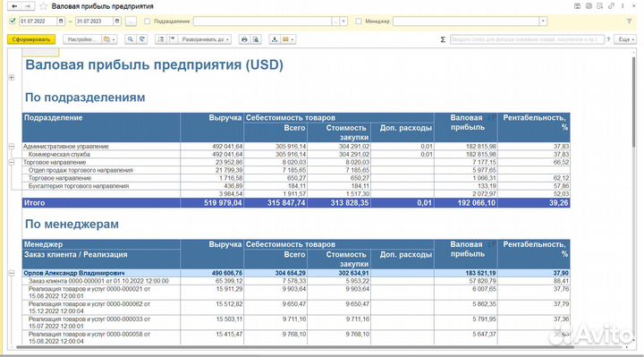Click the find-next icon beside magnifier
The image size is (644, 357).
point(141,39)
